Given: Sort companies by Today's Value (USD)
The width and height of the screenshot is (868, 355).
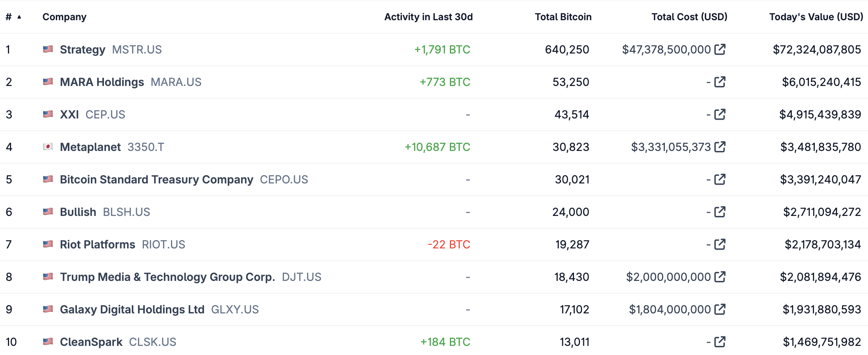Looking at the screenshot, I should tap(815, 17).
